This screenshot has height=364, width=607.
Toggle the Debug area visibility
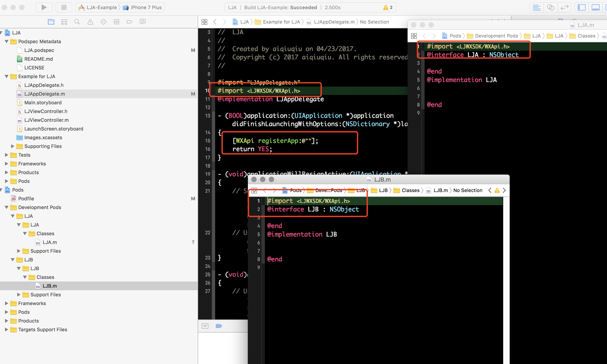(x=595, y=7)
